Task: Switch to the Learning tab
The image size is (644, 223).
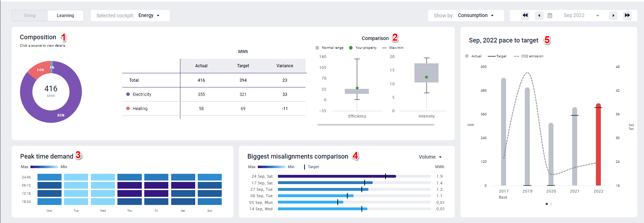Action: click(65, 16)
